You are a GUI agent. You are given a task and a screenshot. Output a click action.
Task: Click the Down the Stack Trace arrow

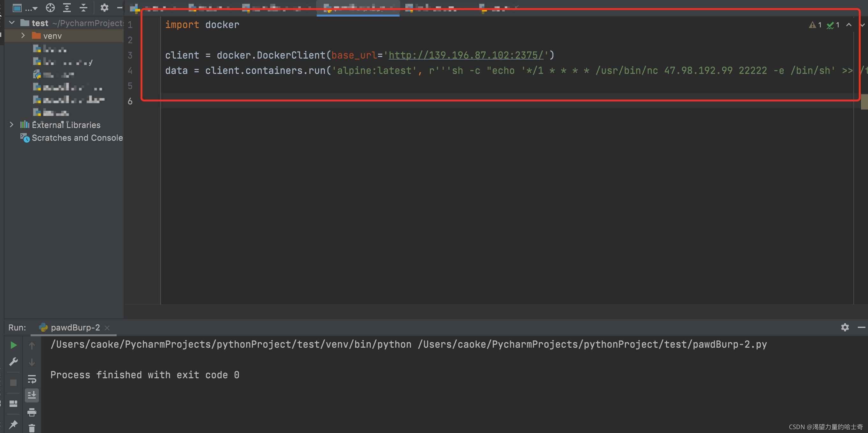tap(32, 362)
